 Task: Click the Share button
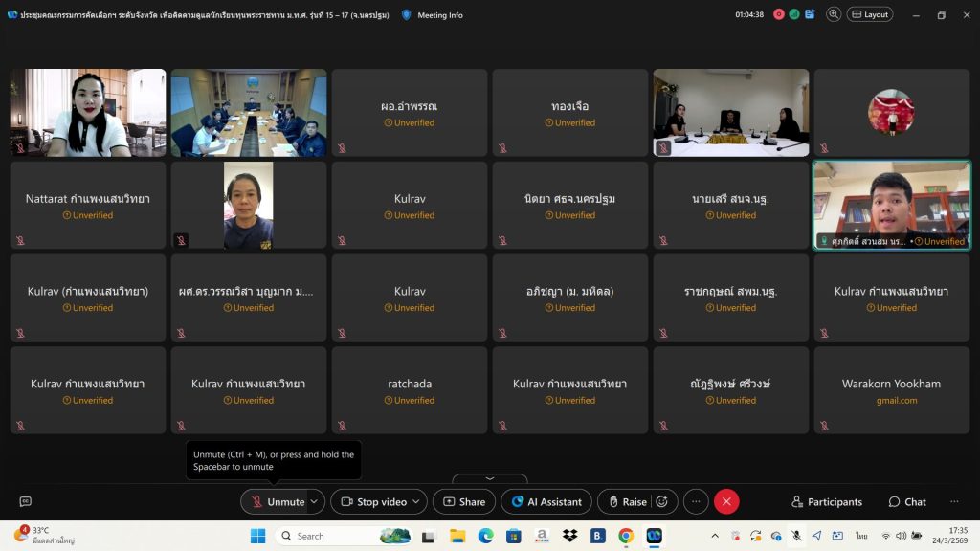coord(463,502)
